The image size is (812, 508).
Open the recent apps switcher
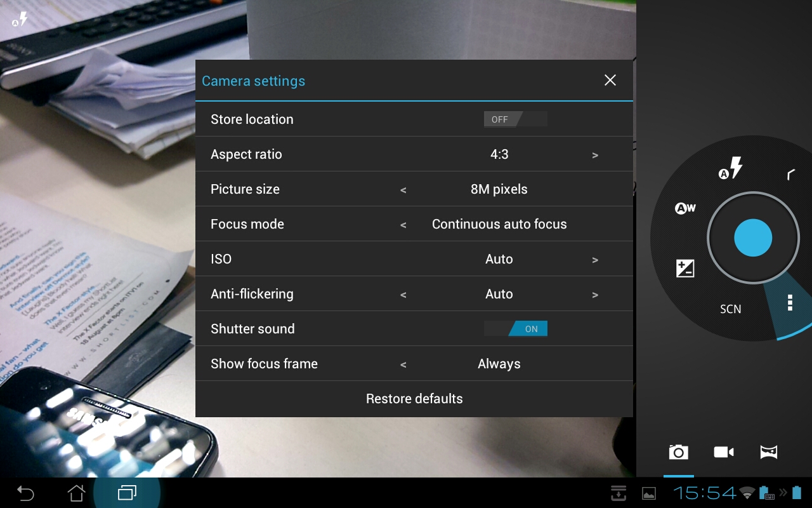(127, 493)
